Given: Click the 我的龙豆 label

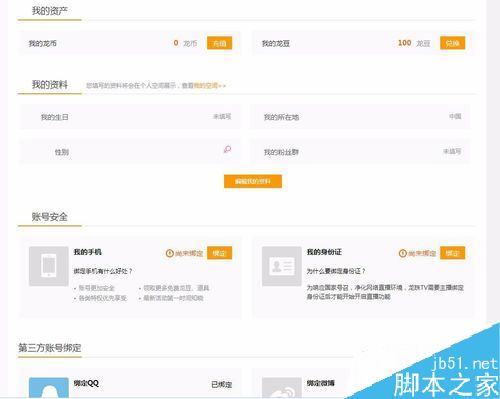Looking at the screenshot, I should click(276, 43).
